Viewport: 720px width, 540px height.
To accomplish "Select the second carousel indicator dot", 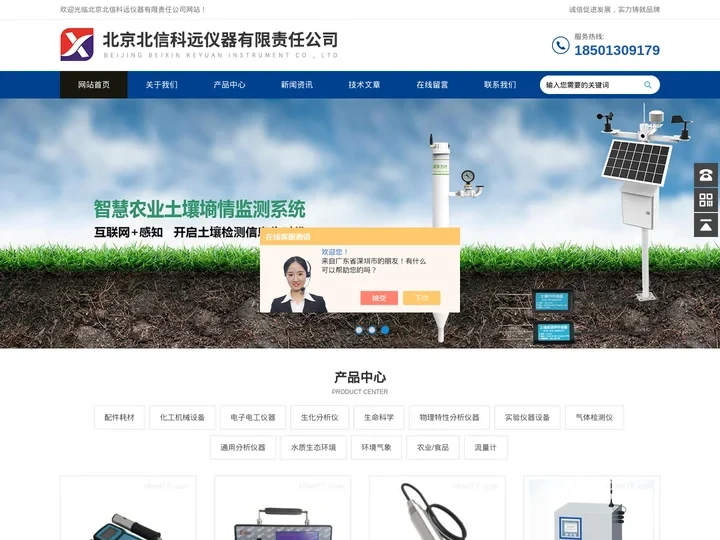I will coord(372,329).
